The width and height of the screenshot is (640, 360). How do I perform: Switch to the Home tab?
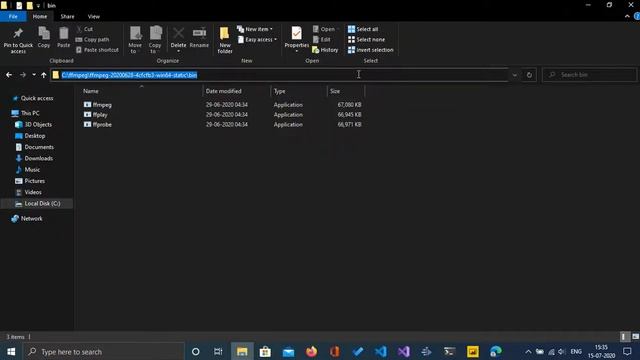click(40, 16)
